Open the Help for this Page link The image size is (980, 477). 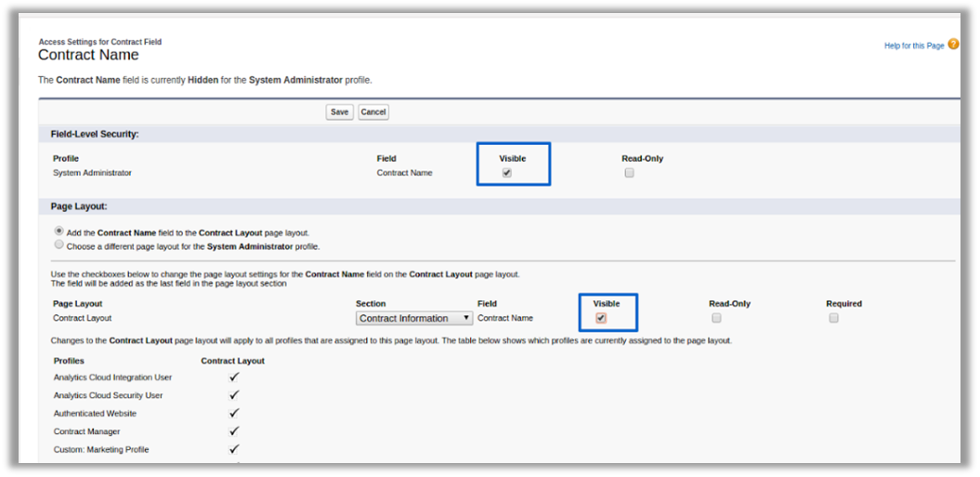pos(914,45)
